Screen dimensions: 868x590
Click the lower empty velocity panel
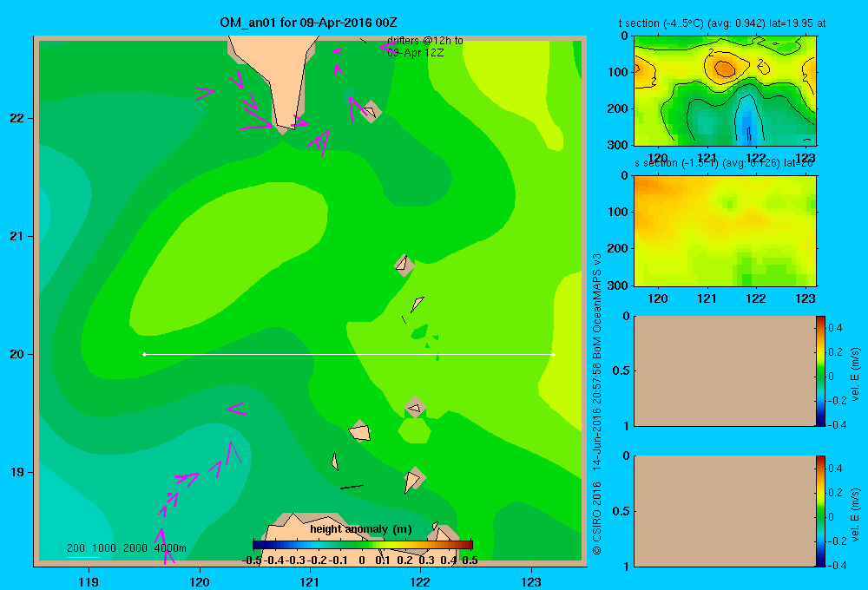[x=725, y=511]
